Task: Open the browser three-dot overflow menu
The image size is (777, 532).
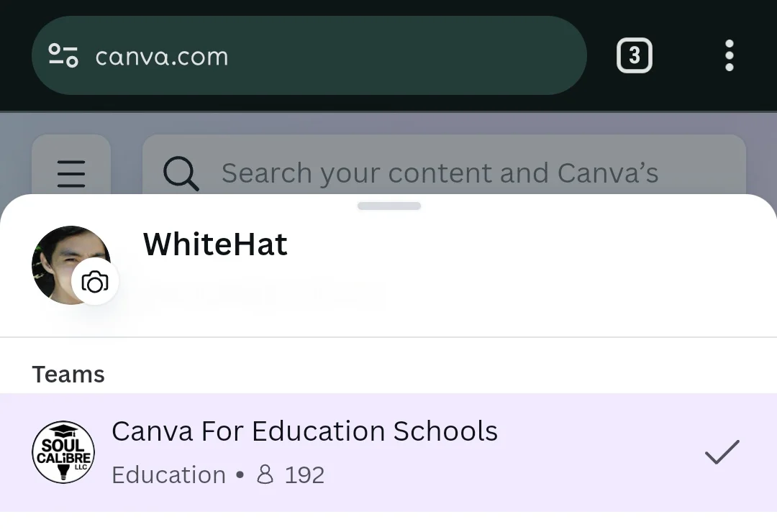Action: pos(729,55)
